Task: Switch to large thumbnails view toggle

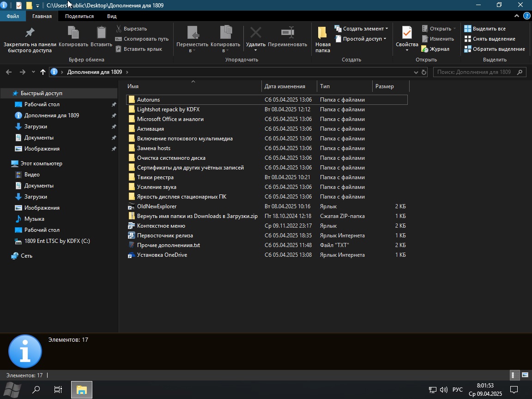Action: pyautogui.click(x=525, y=375)
